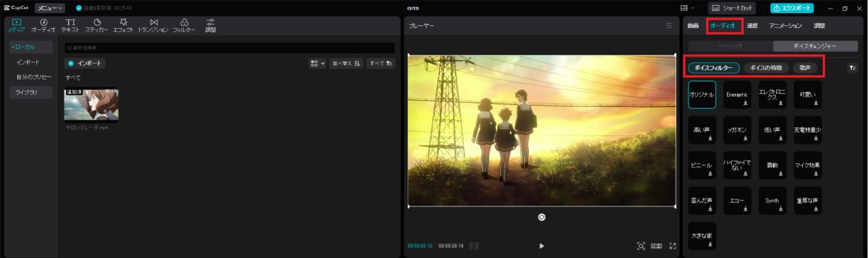
Task: Open the メディア (Media) tab
Action: tap(16, 25)
